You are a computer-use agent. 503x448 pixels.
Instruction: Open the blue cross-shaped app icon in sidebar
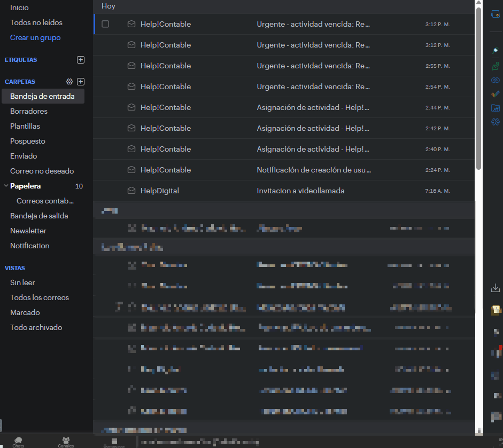[x=496, y=122]
